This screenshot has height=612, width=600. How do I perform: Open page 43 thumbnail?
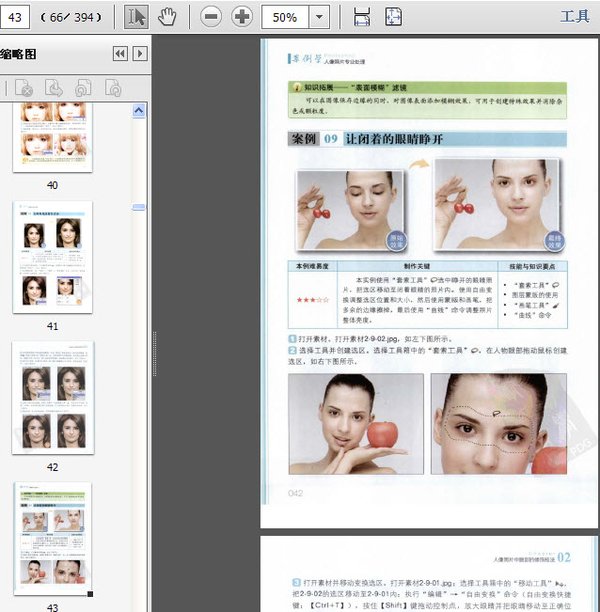coord(52,540)
